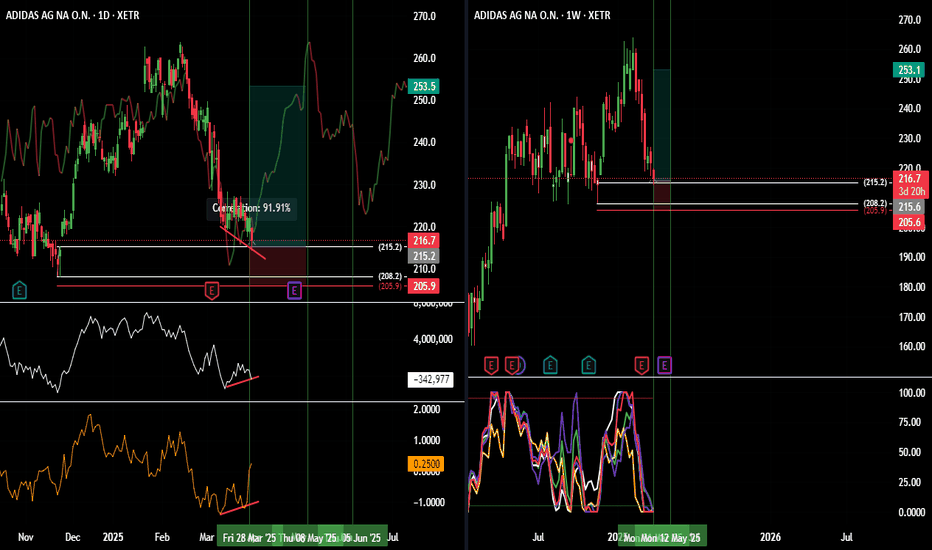Click the Feb time axis label
The image size is (932, 550).
coord(162,537)
